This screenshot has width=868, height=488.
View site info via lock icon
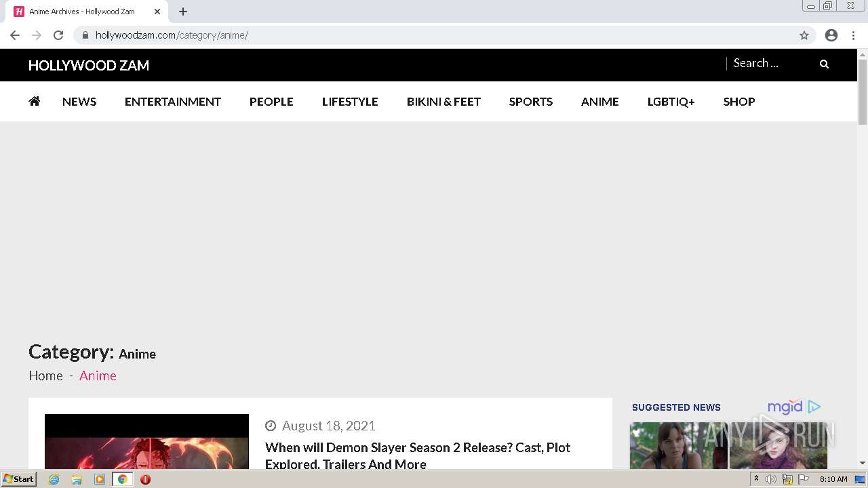point(85,35)
